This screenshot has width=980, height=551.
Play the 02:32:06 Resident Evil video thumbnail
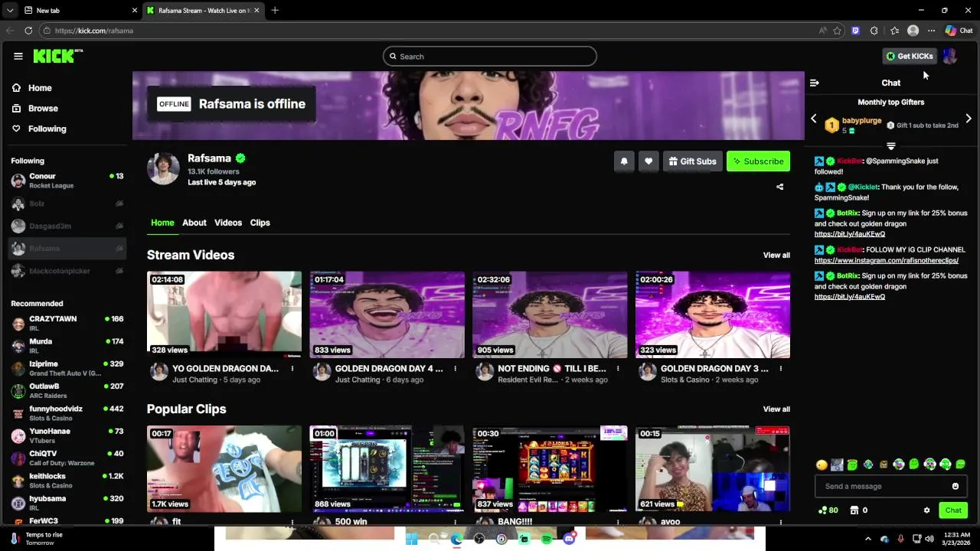pyautogui.click(x=550, y=315)
